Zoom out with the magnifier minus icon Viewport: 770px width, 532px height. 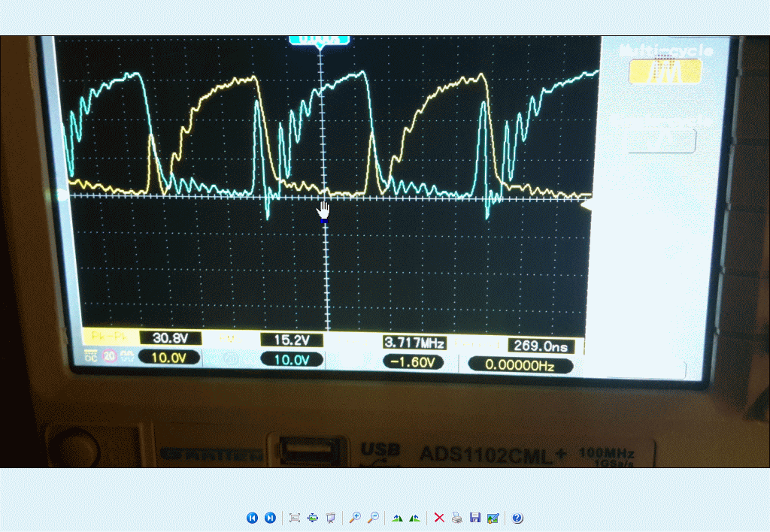372,518
